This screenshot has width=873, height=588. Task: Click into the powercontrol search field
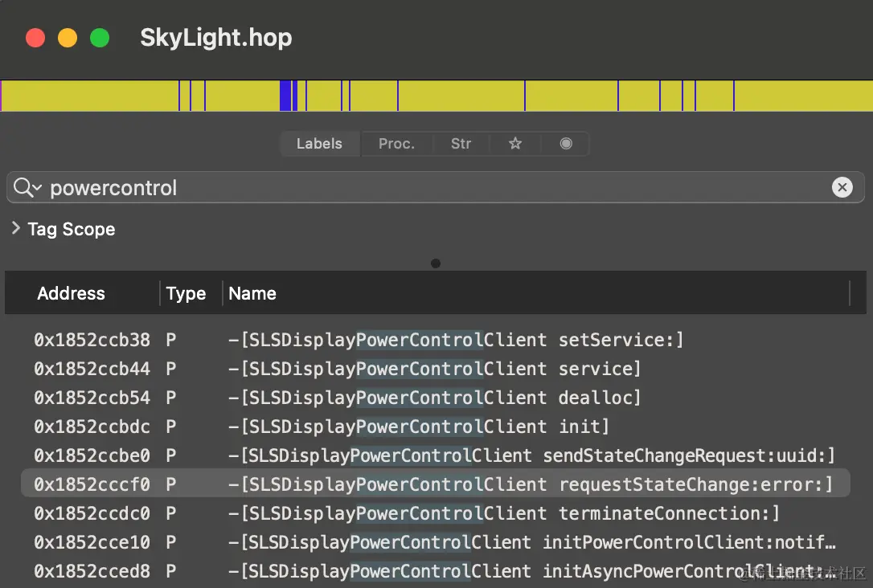[434, 188]
